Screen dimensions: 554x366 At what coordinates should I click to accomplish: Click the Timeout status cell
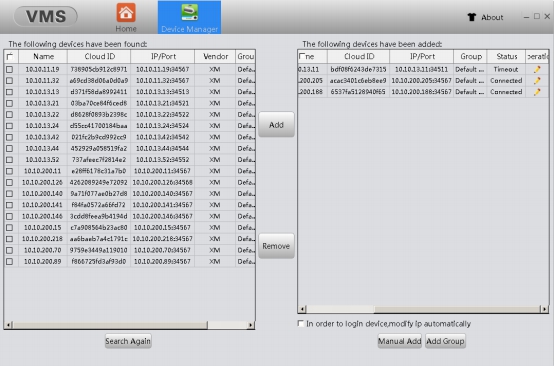pos(506,69)
